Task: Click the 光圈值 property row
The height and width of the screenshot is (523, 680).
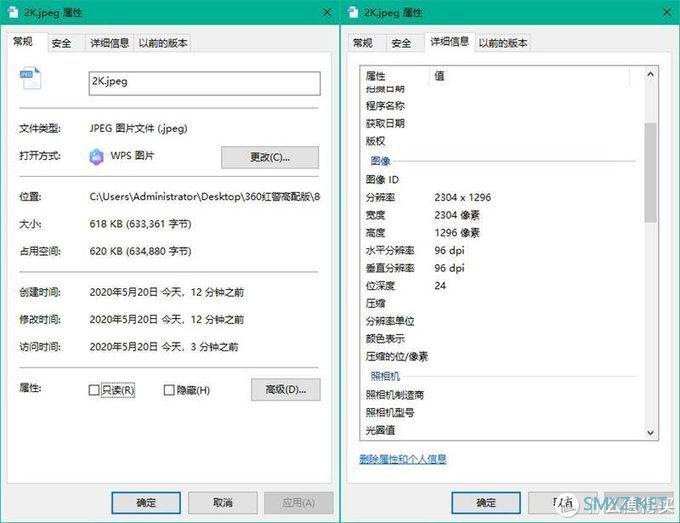Action: coord(502,430)
